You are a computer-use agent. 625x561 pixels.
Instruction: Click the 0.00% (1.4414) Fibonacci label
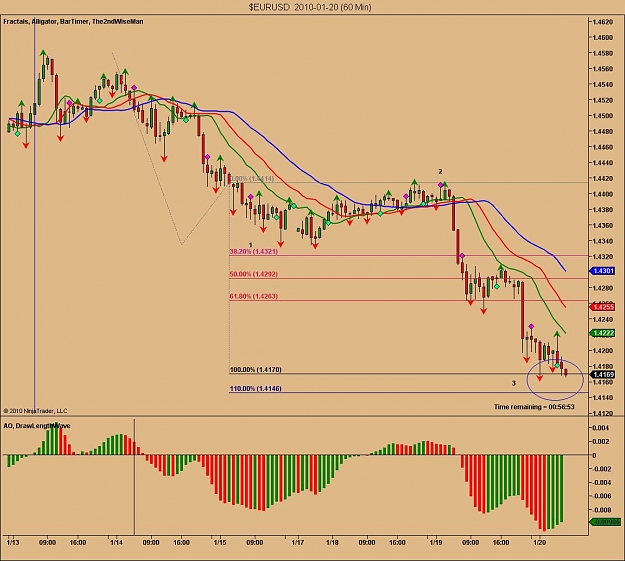tap(252, 179)
